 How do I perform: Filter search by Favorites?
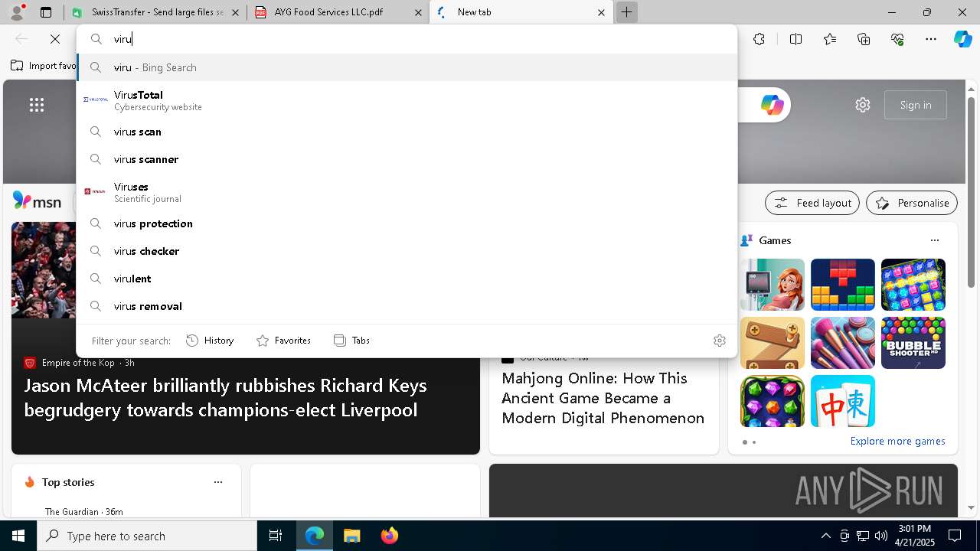pyautogui.click(x=283, y=341)
